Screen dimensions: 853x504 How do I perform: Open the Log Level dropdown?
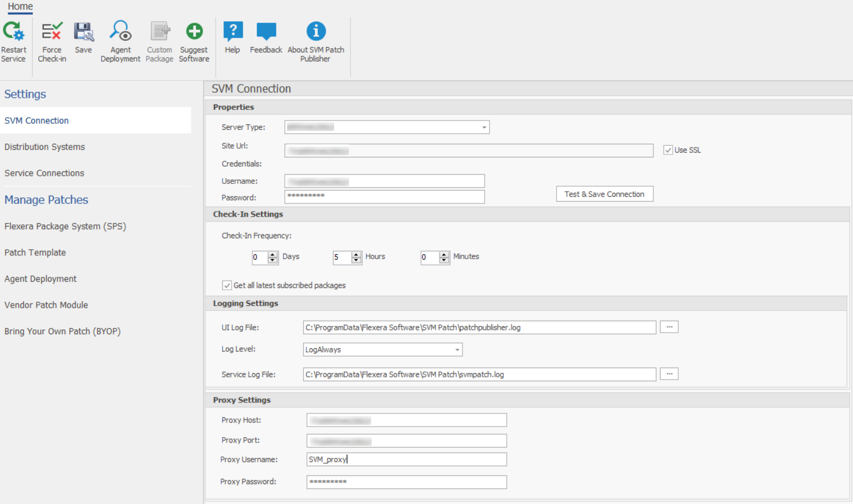point(457,350)
